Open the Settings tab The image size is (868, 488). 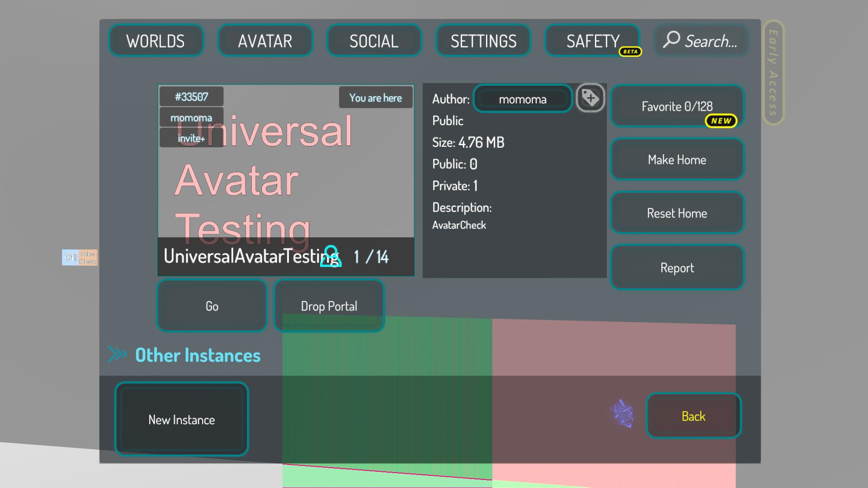483,41
